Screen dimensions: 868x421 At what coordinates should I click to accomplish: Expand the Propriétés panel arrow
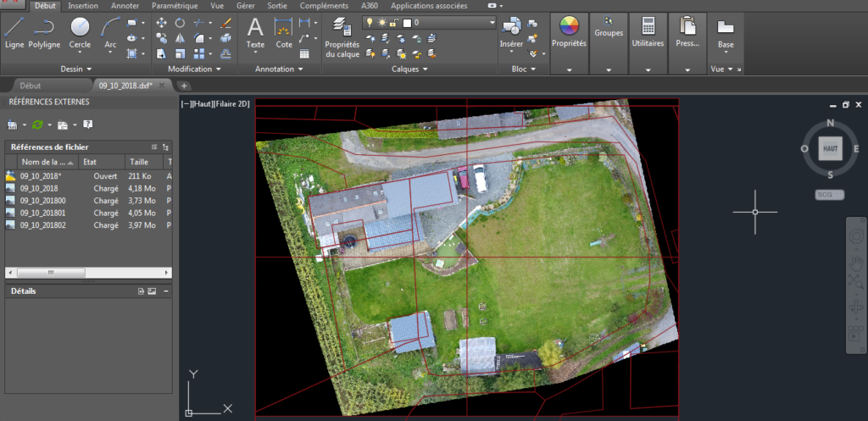click(x=569, y=70)
